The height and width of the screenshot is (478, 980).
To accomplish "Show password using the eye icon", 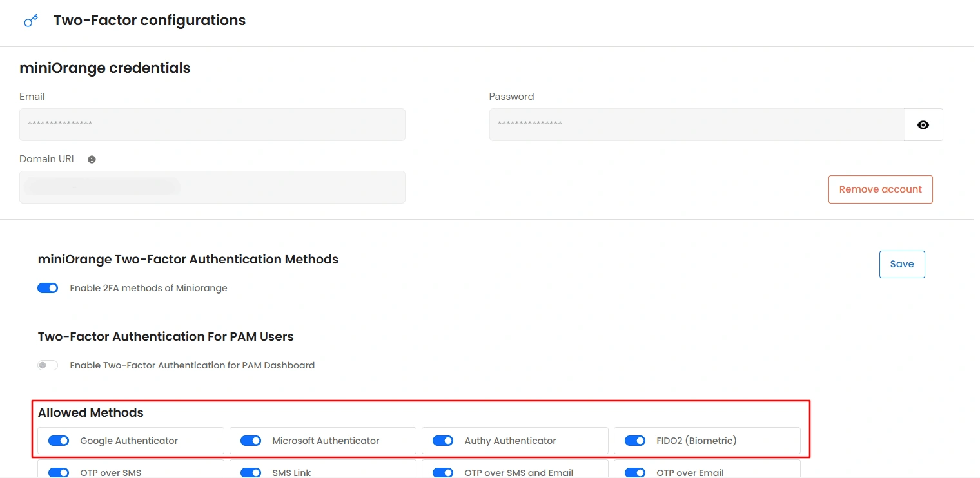I will click(923, 125).
